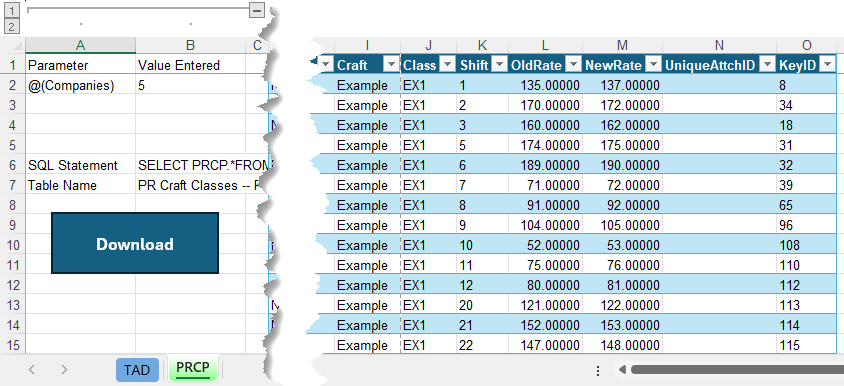Click KeyID cell 65

[806, 205]
